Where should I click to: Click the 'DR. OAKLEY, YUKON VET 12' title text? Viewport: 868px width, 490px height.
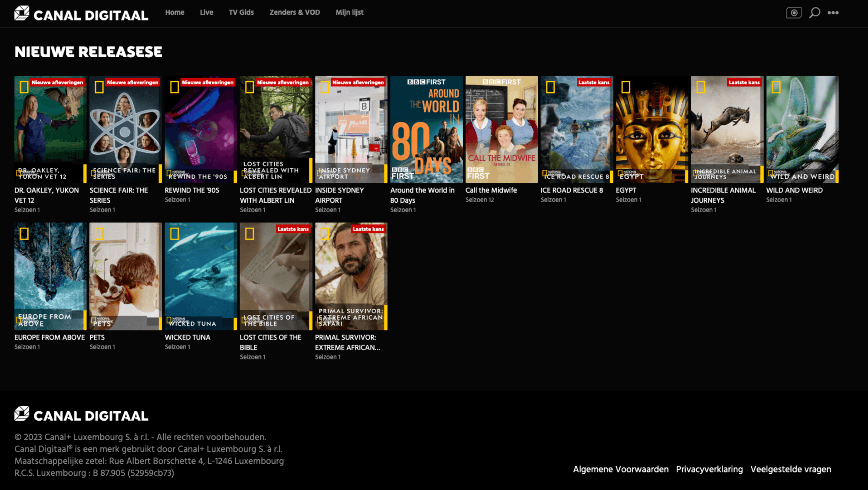point(46,195)
